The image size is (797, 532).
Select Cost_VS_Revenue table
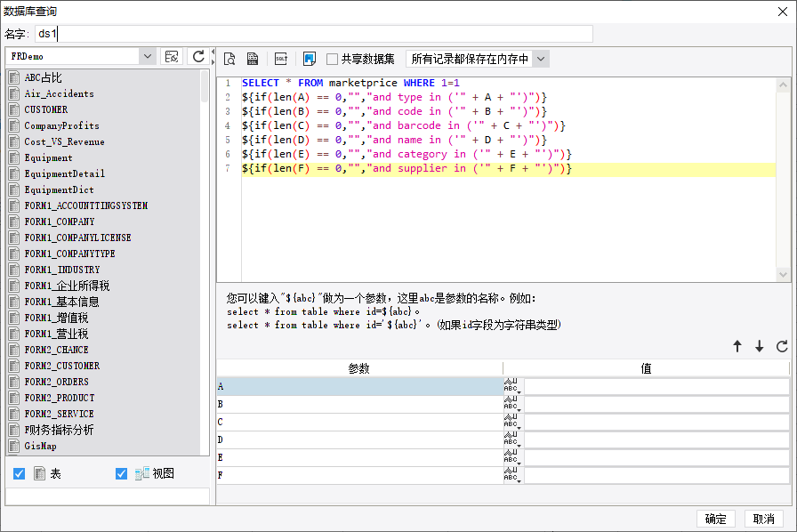(x=64, y=142)
